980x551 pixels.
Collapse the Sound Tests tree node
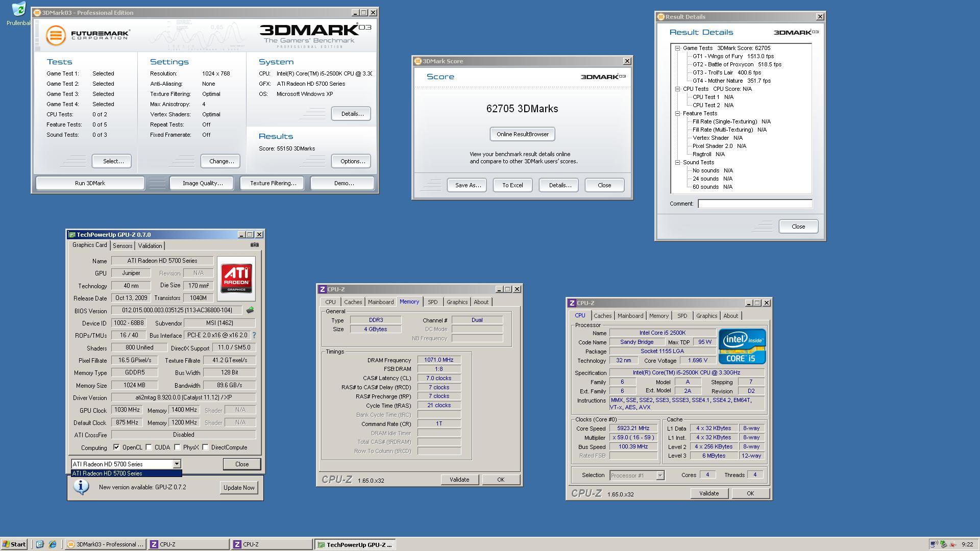(x=678, y=163)
